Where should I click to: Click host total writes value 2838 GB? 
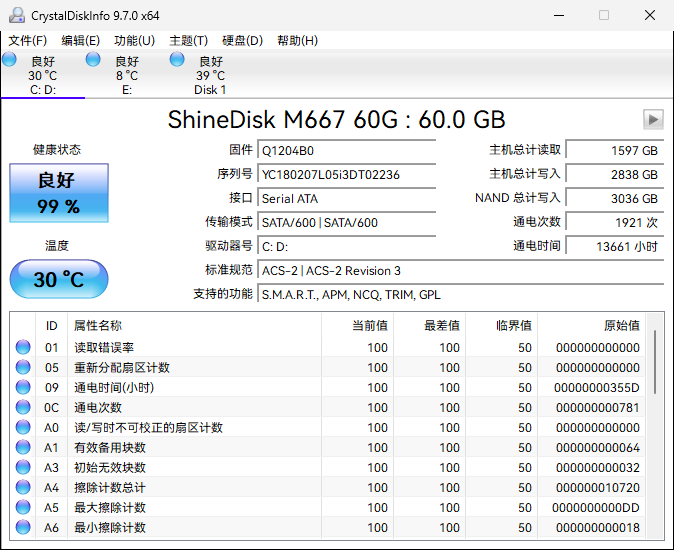(x=615, y=174)
